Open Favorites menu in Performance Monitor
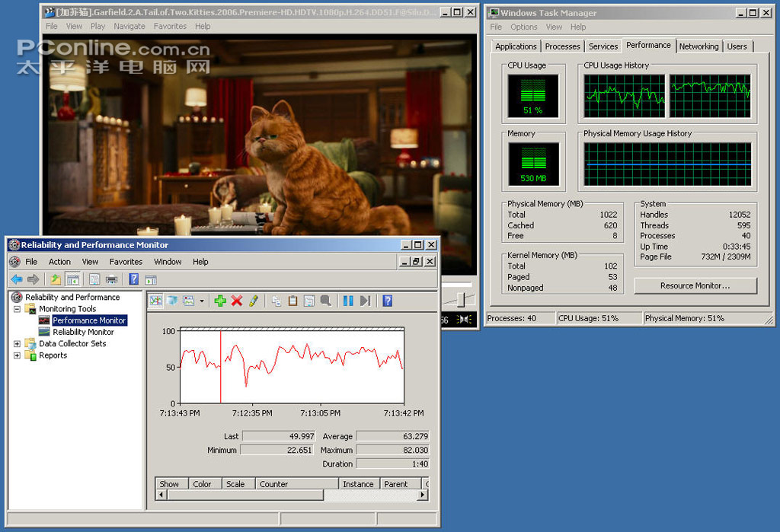This screenshot has height=532, width=780. coord(126,262)
